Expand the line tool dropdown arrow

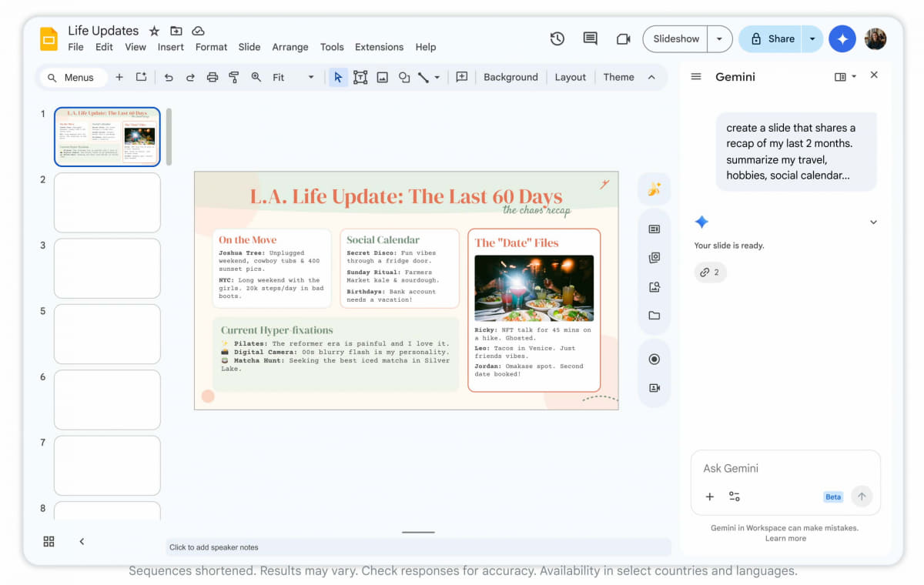pyautogui.click(x=437, y=77)
